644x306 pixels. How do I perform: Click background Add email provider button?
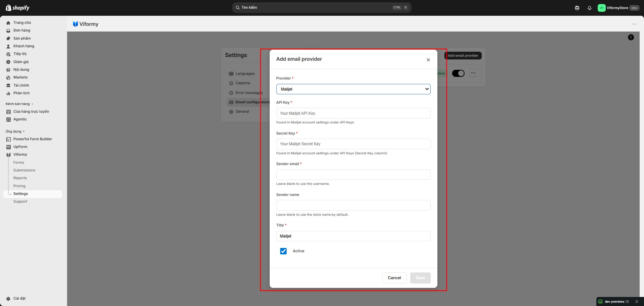pyautogui.click(x=463, y=55)
